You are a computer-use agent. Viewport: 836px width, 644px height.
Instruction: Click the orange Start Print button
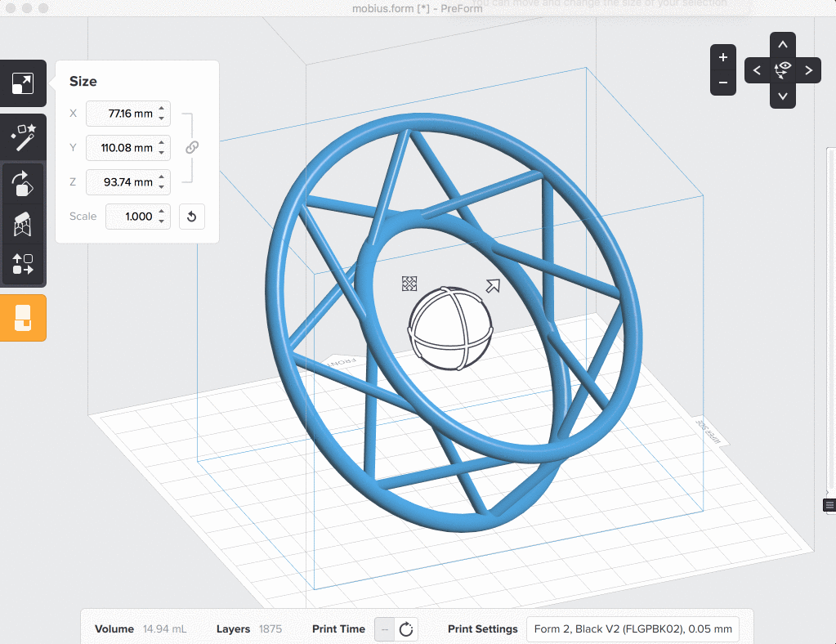(22, 318)
